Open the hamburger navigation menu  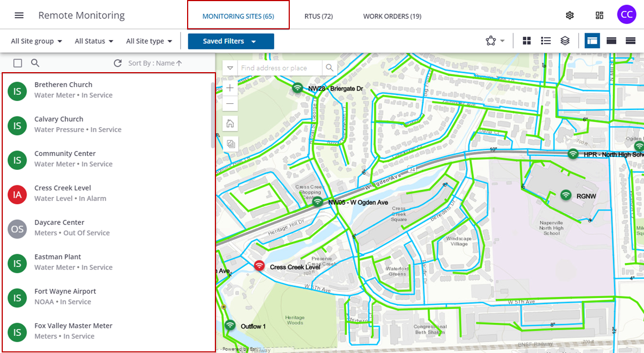19,15
